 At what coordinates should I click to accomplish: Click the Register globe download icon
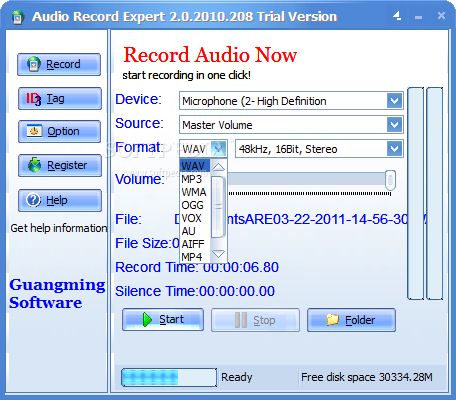[x=34, y=165]
